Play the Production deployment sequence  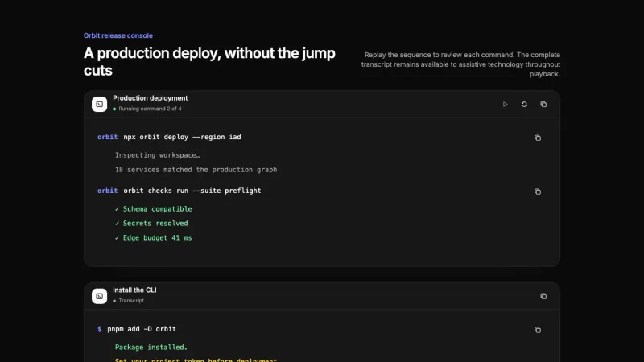(x=506, y=105)
